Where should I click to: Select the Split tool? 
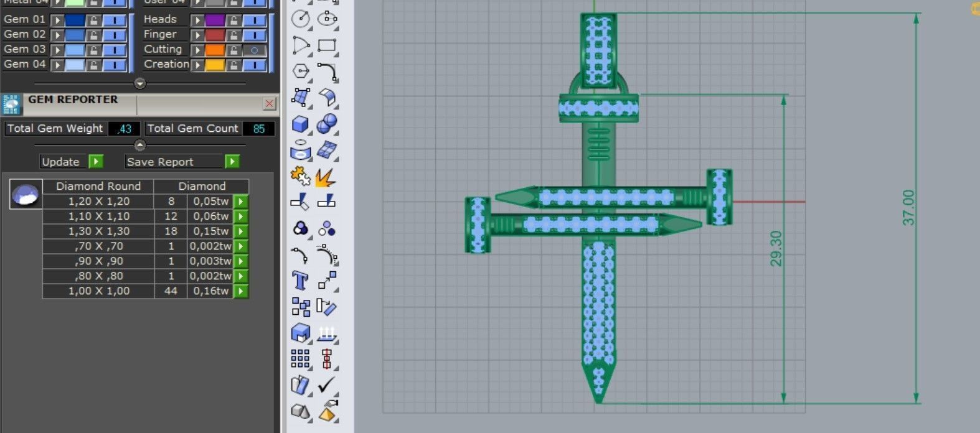click(x=327, y=202)
